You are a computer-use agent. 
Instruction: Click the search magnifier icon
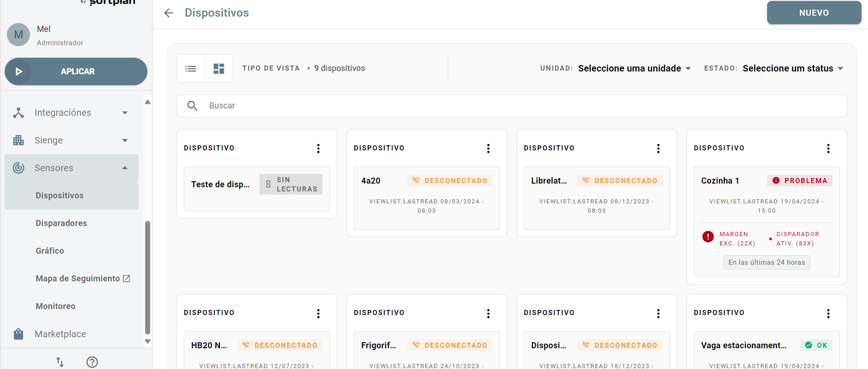(193, 106)
